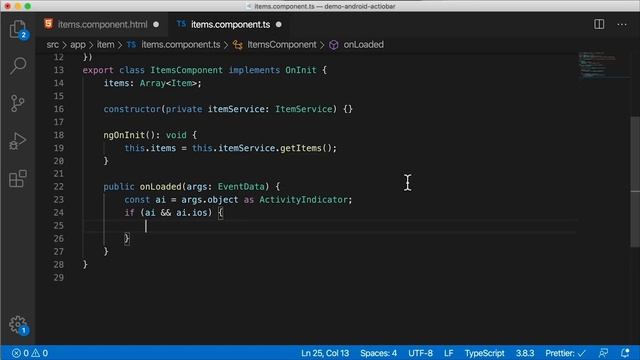Screen dimensions: 640x360
Task: Click the getItems call on line 19
Action: click(301, 148)
